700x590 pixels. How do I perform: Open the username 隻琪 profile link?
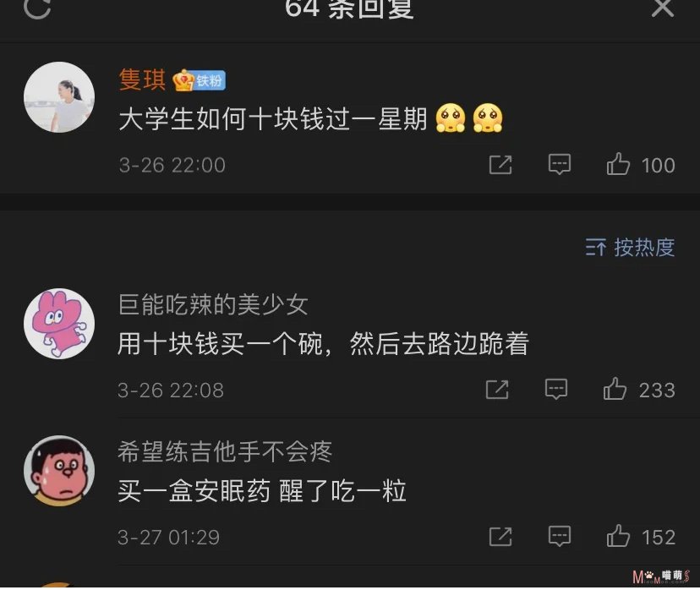pos(142,80)
